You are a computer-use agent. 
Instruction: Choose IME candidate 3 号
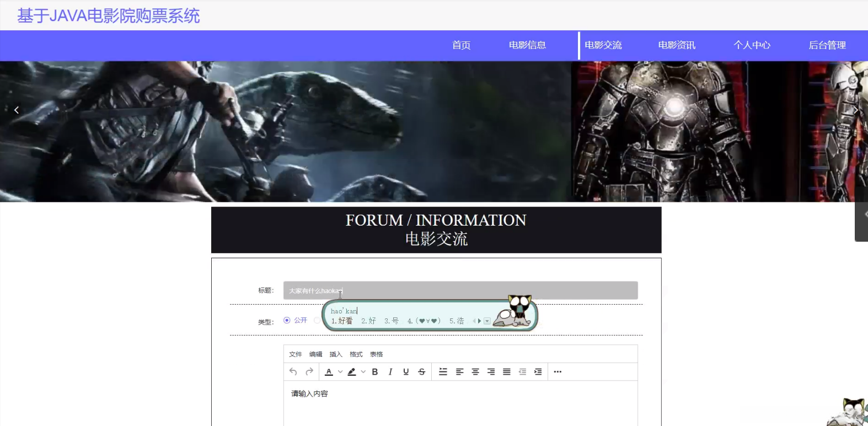pos(392,321)
